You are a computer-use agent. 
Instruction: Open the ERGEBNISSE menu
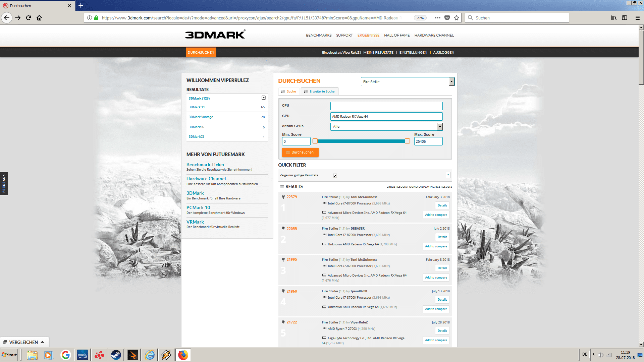point(368,35)
